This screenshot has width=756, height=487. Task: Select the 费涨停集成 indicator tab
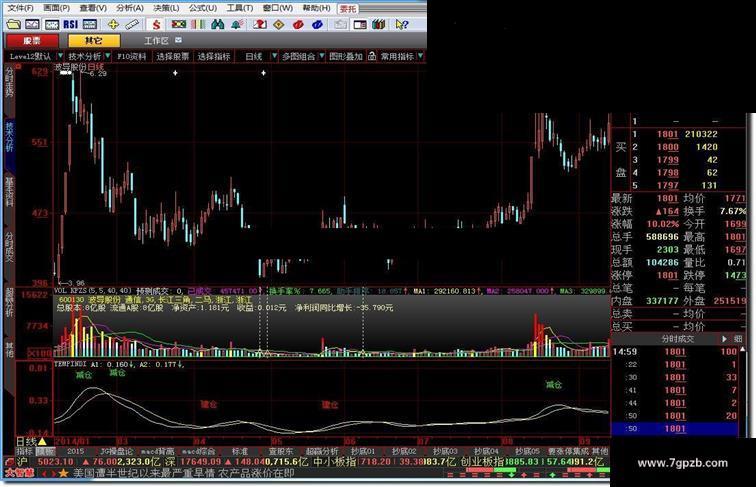[x=568, y=451]
